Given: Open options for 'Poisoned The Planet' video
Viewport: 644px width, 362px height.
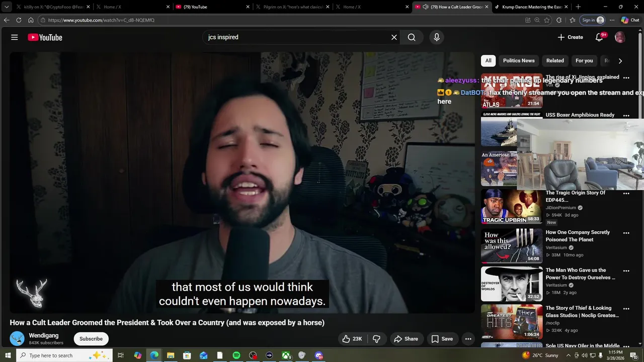Looking at the screenshot, I should pos(626,233).
